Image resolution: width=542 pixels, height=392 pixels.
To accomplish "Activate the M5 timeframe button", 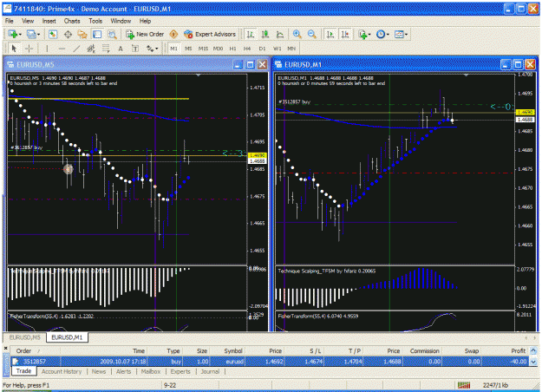I will 188,49.
